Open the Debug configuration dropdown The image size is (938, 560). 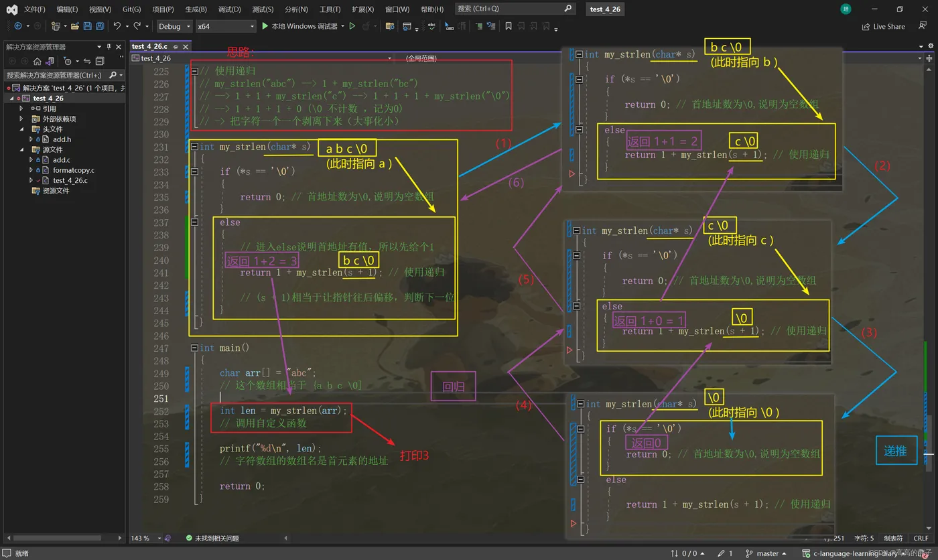(x=174, y=26)
